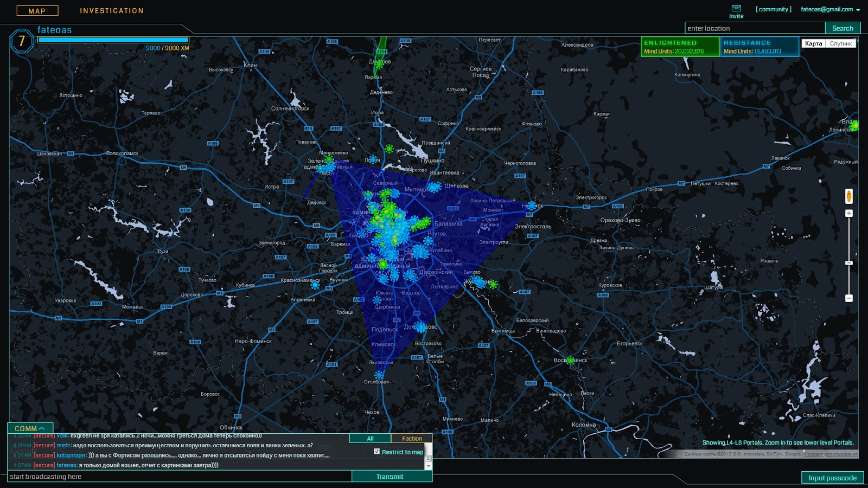868x488 pixels.
Task: Click the Егорьевск map label
Action: pos(629,343)
